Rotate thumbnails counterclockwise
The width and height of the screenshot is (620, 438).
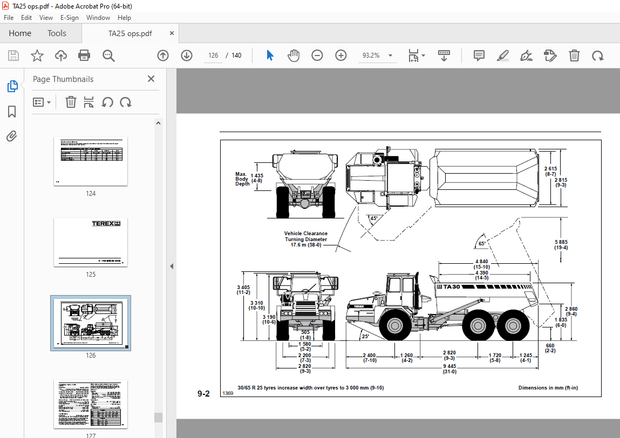[x=107, y=102]
